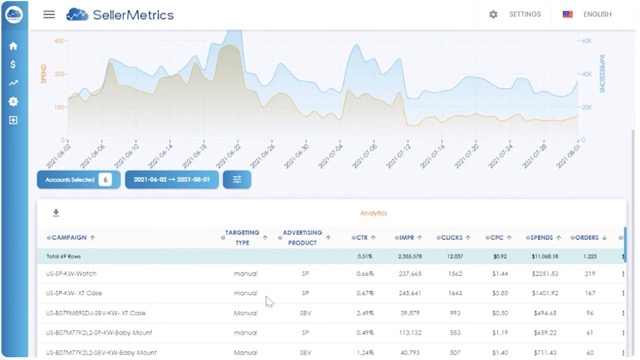Image resolution: width=640 pixels, height=360 pixels.
Task: Click total impressions value 2,355,578
Action: point(410,256)
